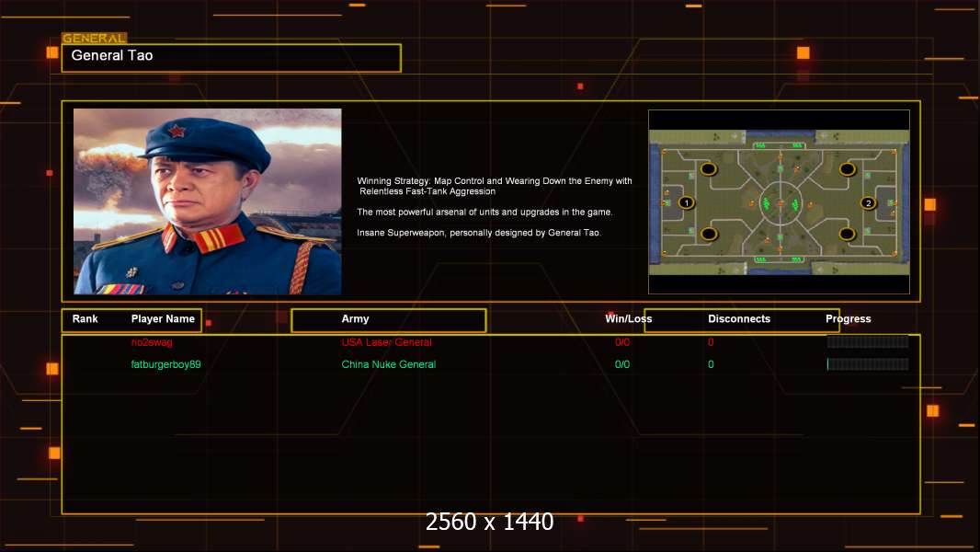Click the Disconnects column header
The height and width of the screenshot is (552, 980).
pyautogui.click(x=739, y=319)
